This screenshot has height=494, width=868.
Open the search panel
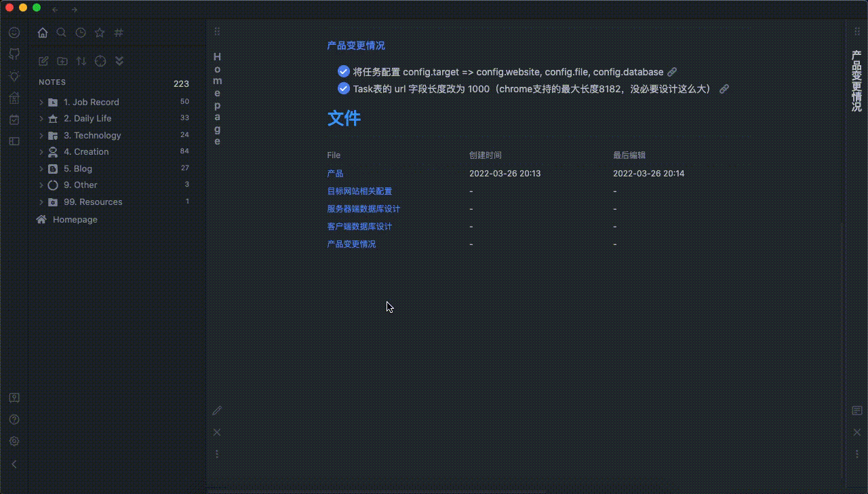pos(61,32)
